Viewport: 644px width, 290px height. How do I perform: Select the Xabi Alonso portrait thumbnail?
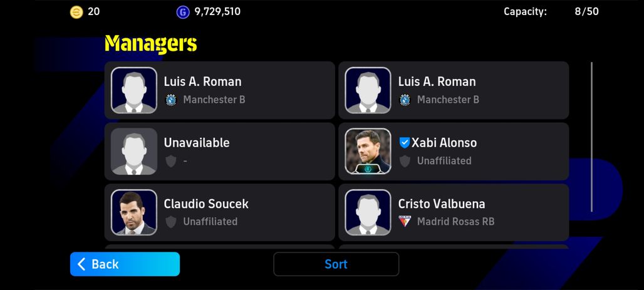point(368,151)
